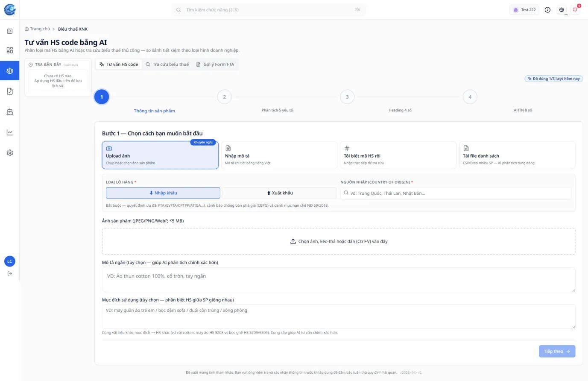This screenshot has width=588, height=381.
Task: Click the Tiếp theo button
Action: 557,351
